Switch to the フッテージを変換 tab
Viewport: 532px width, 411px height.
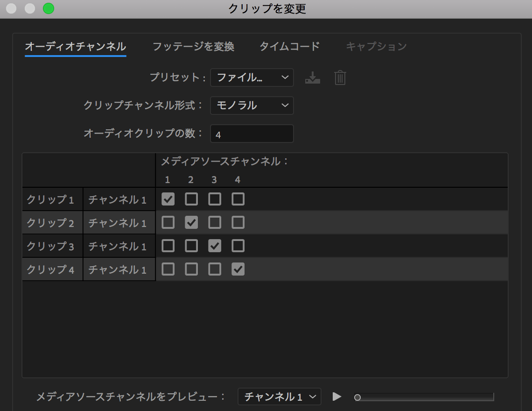(194, 47)
